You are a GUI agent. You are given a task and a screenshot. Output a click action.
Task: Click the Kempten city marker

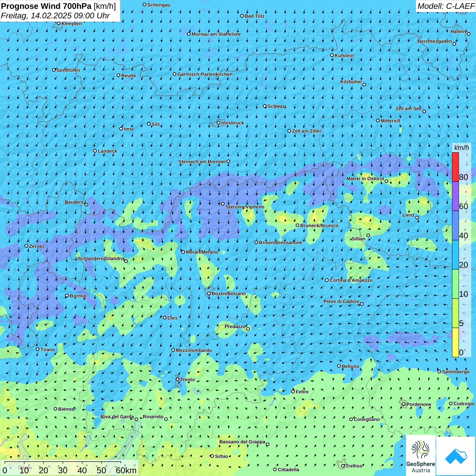tap(58, 23)
